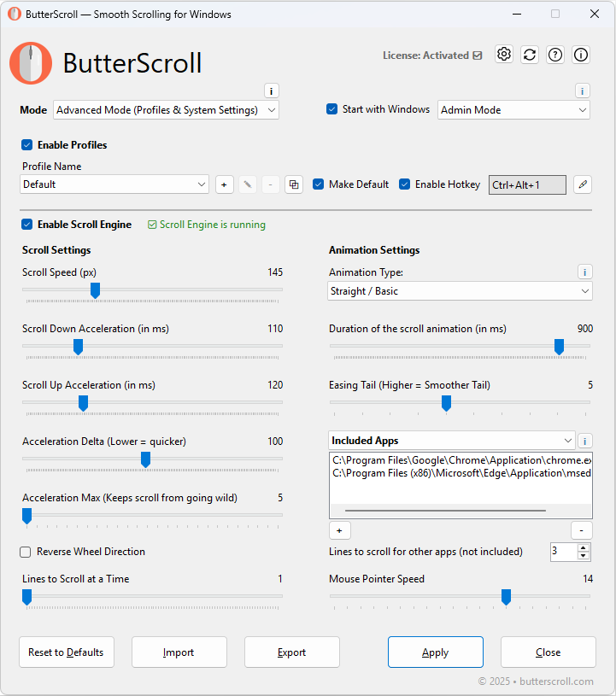Open help via the question mark icon
The image size is (616, 696).
coord(554,54)
